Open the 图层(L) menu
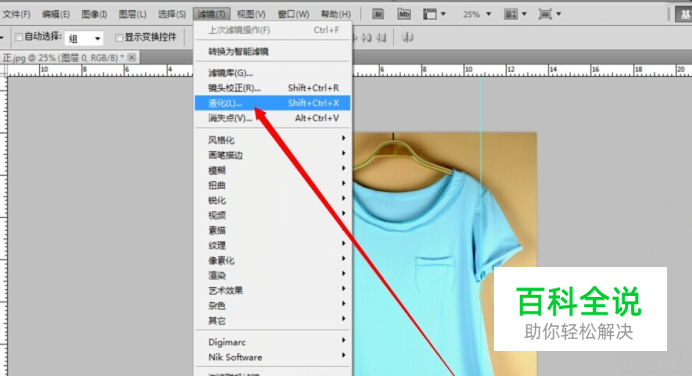This screenshot has width=692, height=376. point(132,14)
